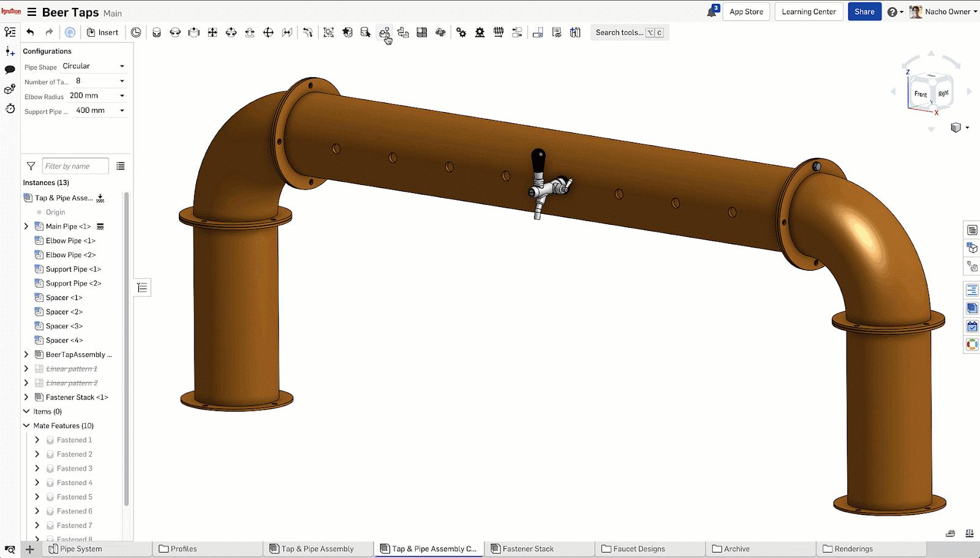Open the notifications bell icon
Image resolution: width=980 pixels, height=558 pixels.
point(712,12)
